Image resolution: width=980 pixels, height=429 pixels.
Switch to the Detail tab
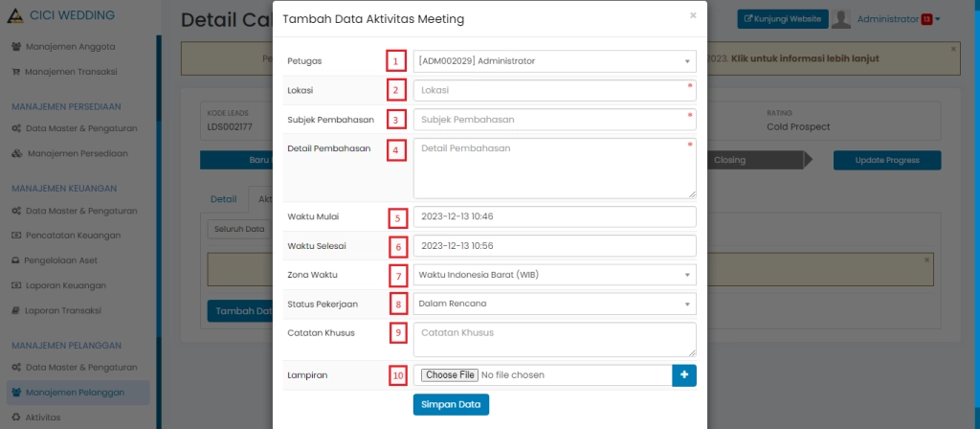click(x=223, y=199)
